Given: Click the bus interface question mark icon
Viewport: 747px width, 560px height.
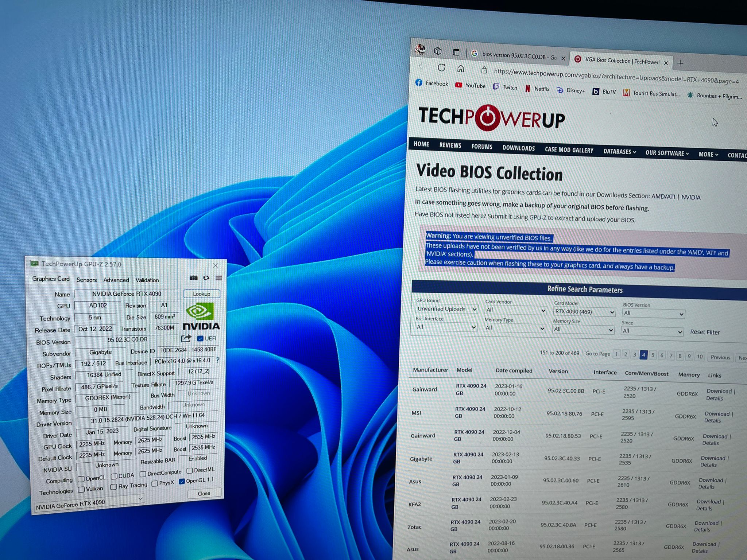Looking at the screenshot, I should [x=218, y=360].
